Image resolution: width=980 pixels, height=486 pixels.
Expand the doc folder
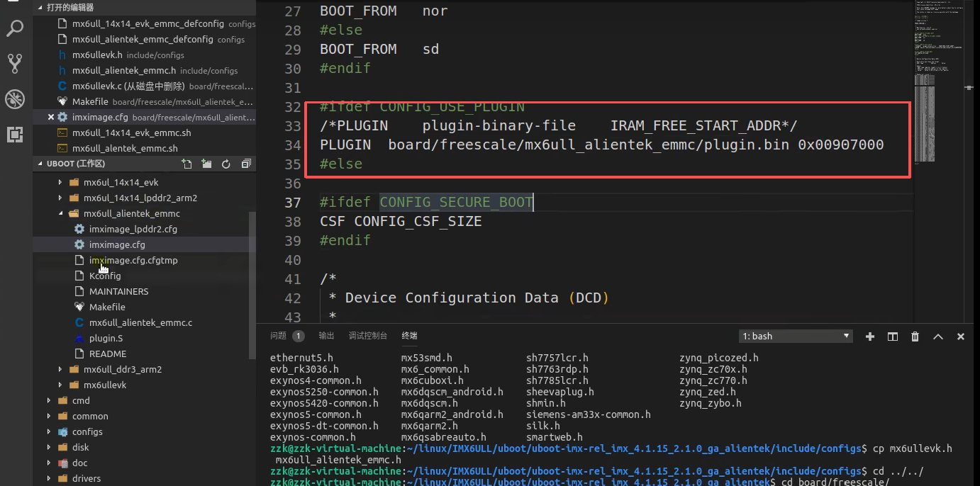point(79,463)
